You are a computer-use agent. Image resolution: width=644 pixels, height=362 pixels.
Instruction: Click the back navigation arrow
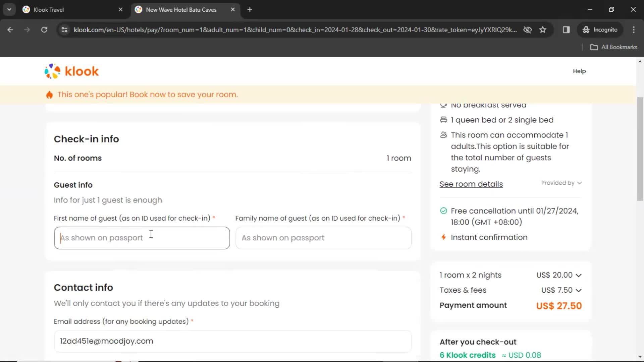(x=10, y=29)
